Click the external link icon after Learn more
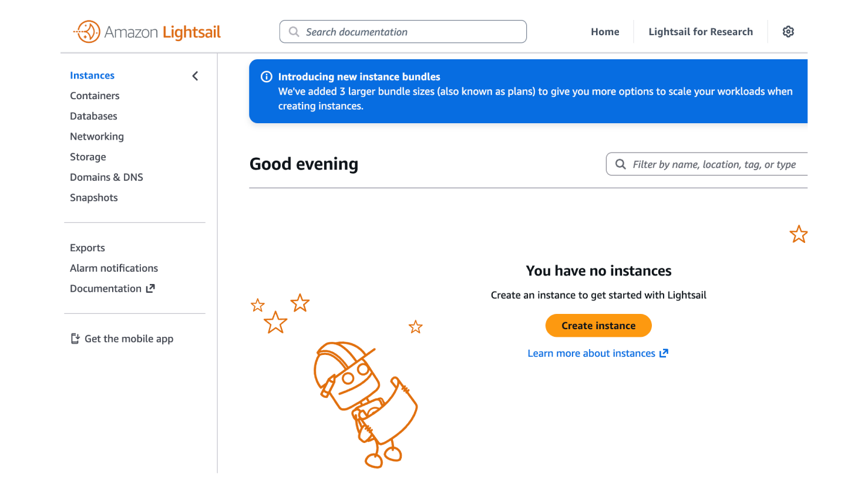This screenshot has height=487, width=868. 664,353
